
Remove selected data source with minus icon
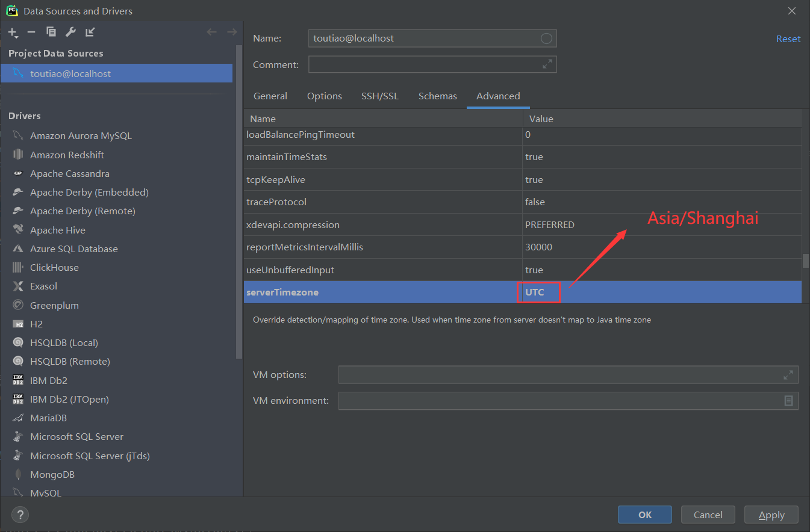coord(31,32)
